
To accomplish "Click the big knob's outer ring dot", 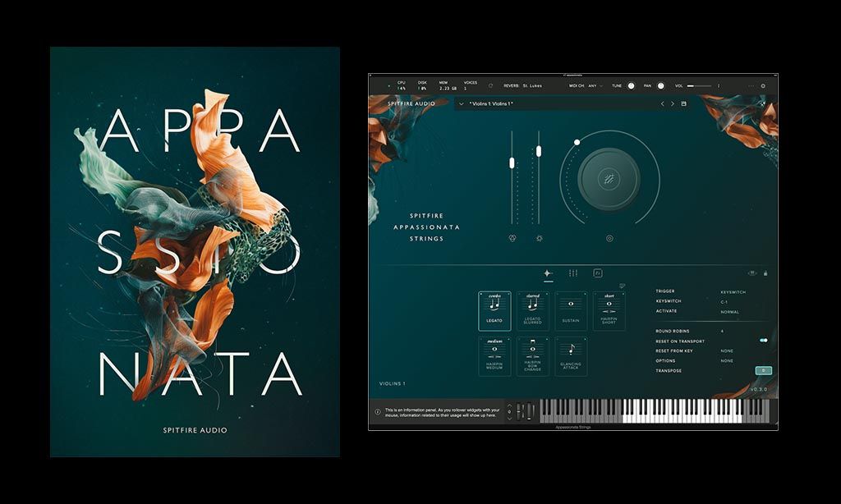I will [577, 142].
